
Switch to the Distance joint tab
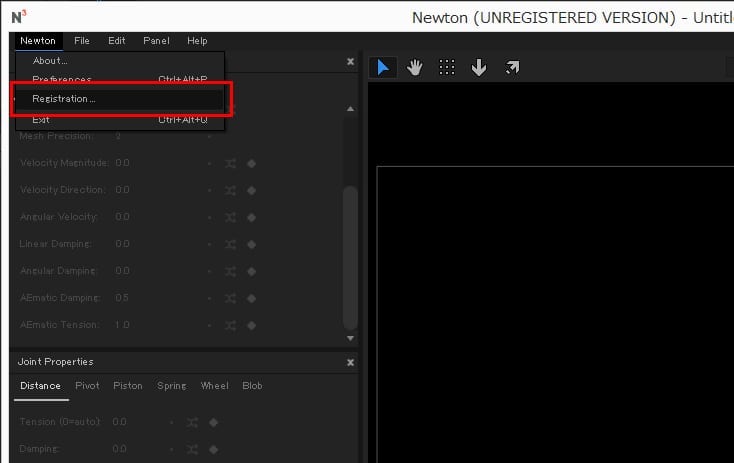[x=41, y=386]
